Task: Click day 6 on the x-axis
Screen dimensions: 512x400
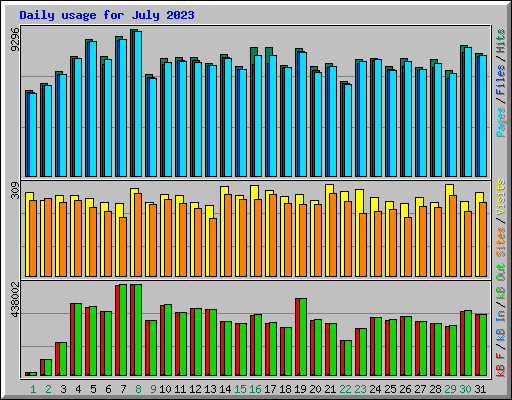Action: [x=108, y=389]
